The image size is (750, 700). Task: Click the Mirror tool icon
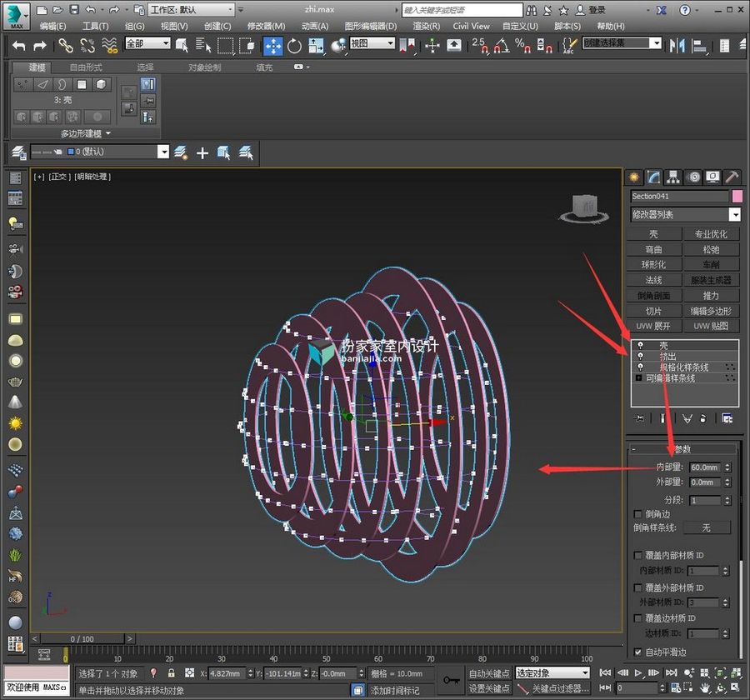coord(677,46)
